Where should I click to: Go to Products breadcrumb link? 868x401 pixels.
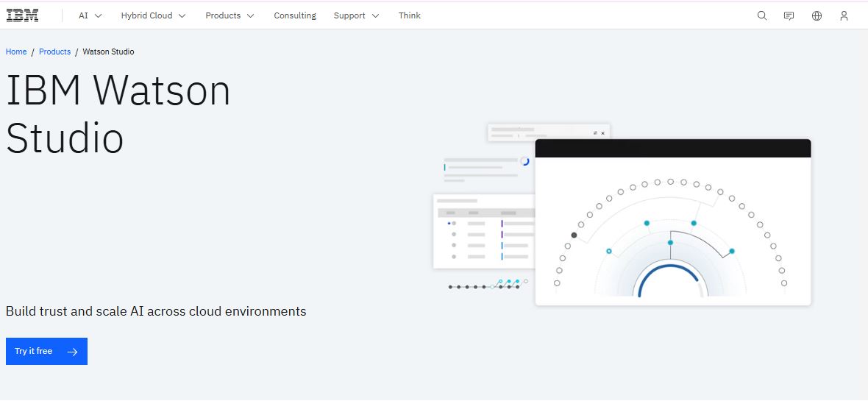click(x=55, y=52)
